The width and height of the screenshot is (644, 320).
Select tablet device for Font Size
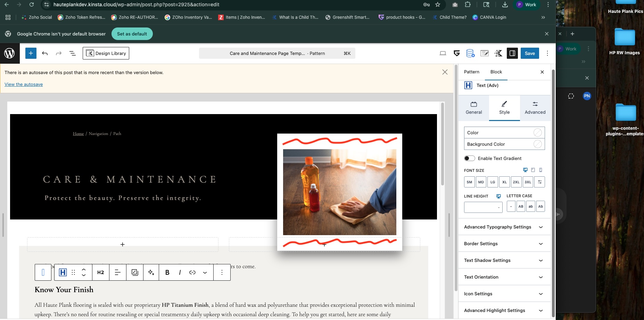pyautogui.click(x=533, y=170)
